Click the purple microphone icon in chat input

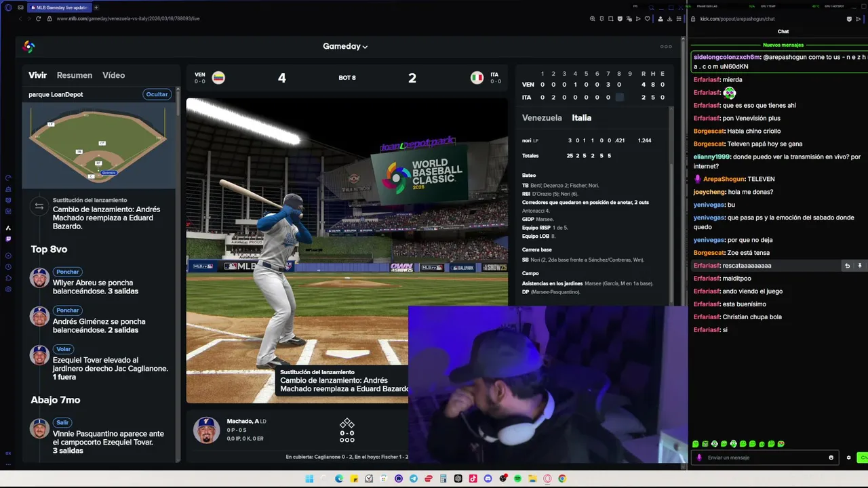699,457
